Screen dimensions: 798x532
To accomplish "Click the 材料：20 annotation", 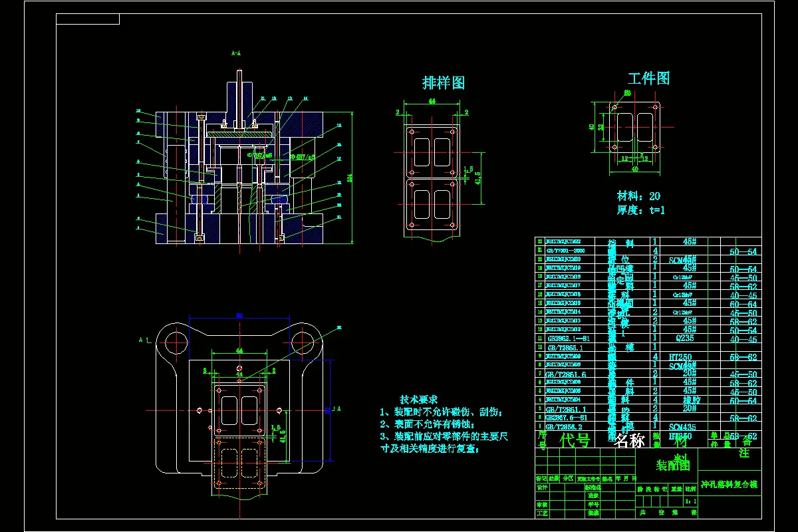I will (639, 196).
